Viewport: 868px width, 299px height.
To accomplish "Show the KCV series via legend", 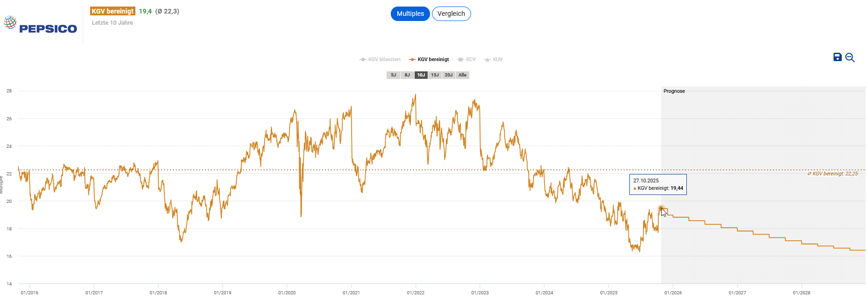I will tap(466, 59).
